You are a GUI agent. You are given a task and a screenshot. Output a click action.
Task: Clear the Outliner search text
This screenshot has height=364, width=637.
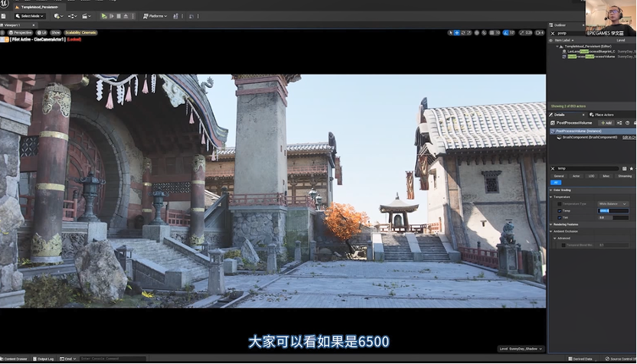click(553, 34)
